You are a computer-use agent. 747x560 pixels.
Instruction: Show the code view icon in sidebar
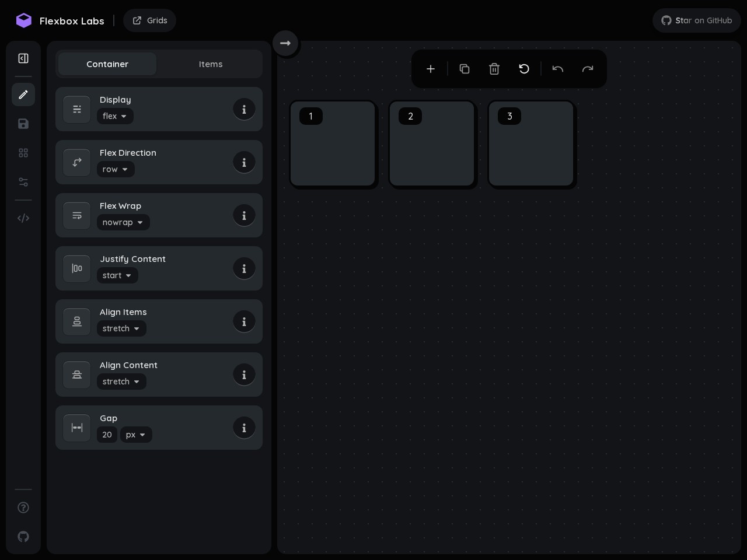tap(23, 218)
